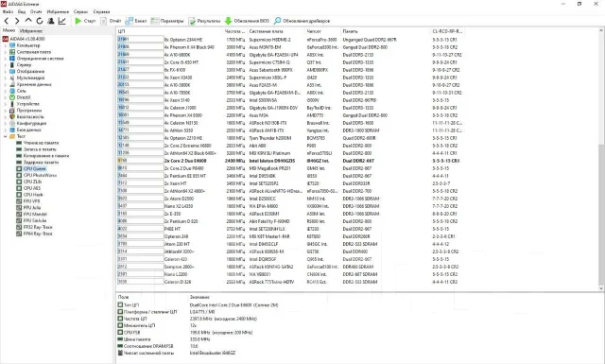Screen dimensions: 605x364
Task: Switch to the Меню sidebar tab
Action: (x=9, y=30)
